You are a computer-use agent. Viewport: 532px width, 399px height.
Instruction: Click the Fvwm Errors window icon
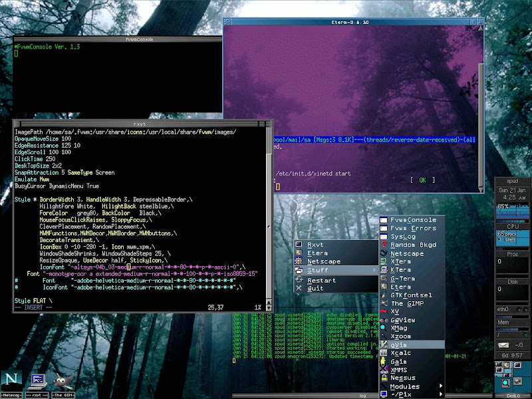pyautogui.click(x=384, y=228)
